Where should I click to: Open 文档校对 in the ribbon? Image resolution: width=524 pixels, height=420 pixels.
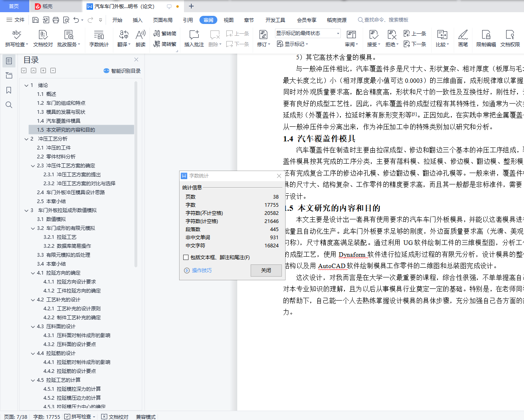tap(43, 39)
